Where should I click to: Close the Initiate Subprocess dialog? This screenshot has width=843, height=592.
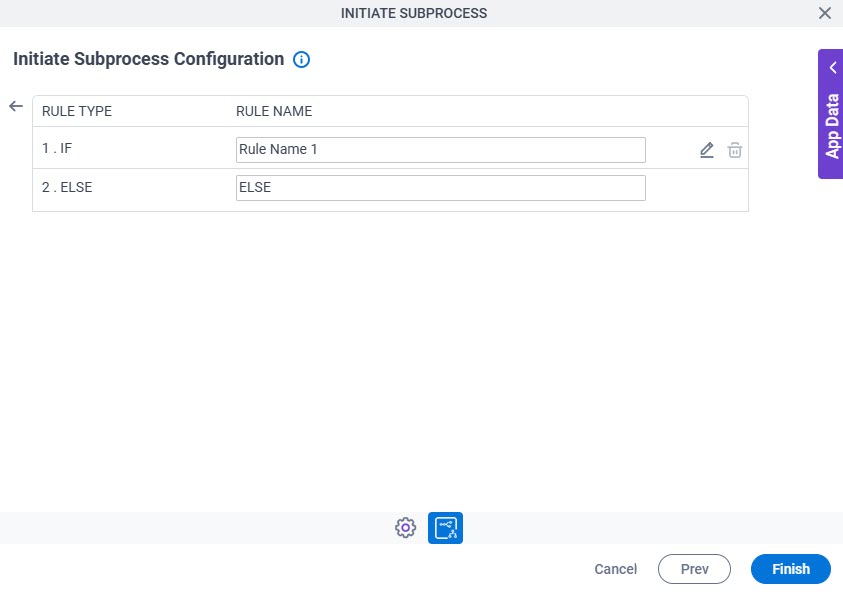(x=824, y=13)
